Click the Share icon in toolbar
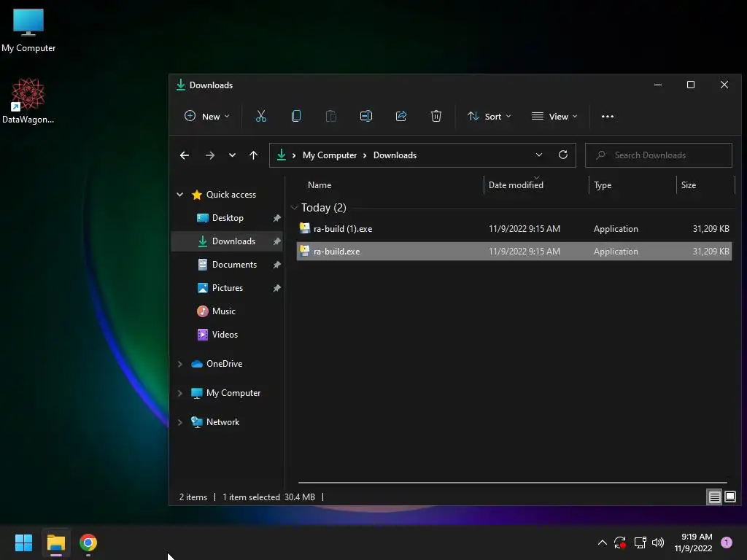This screenshot has height=560, width=747. [401, 116]
